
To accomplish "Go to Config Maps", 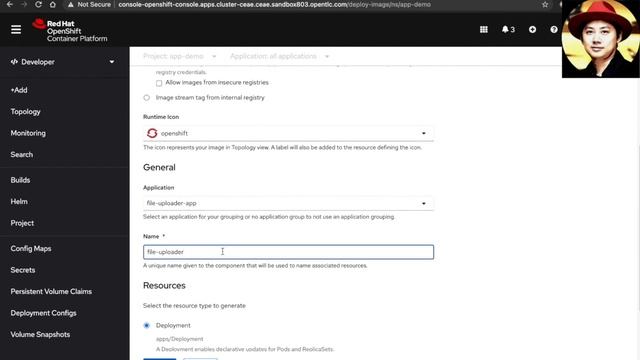I will (x=31, y=249).
